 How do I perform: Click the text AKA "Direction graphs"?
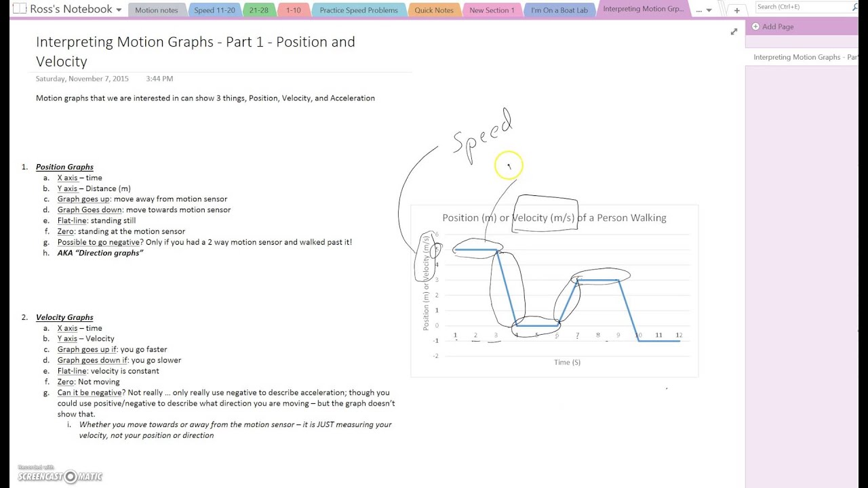click(100, 253)
